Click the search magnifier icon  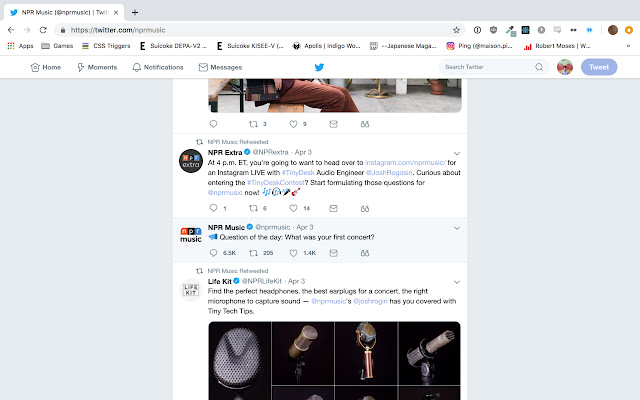(539, 67)
